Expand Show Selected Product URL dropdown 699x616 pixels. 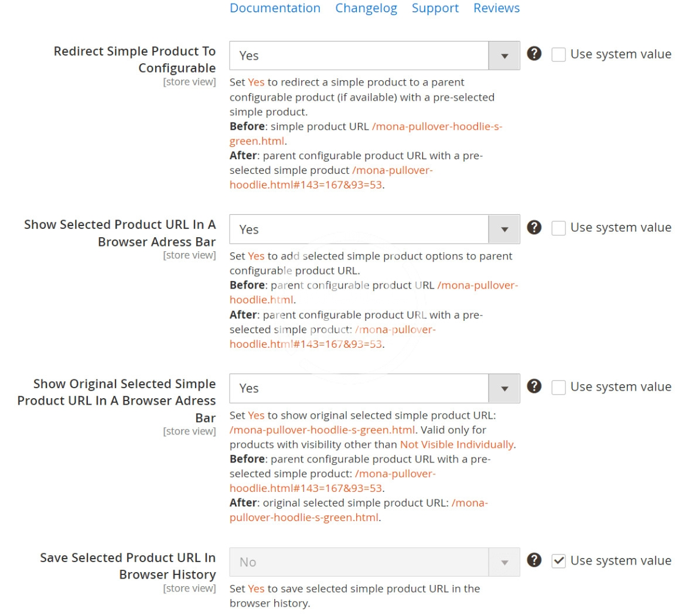click(374, 230)
